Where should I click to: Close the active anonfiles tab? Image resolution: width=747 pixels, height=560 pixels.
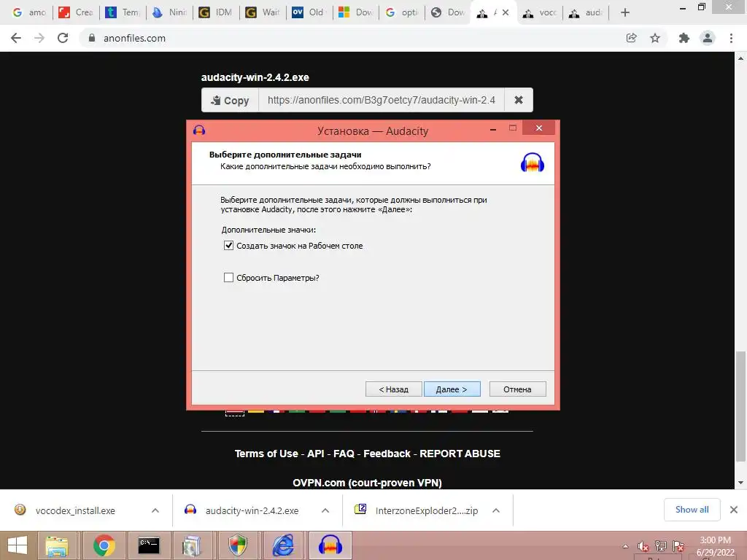click(x=506, y=13)
